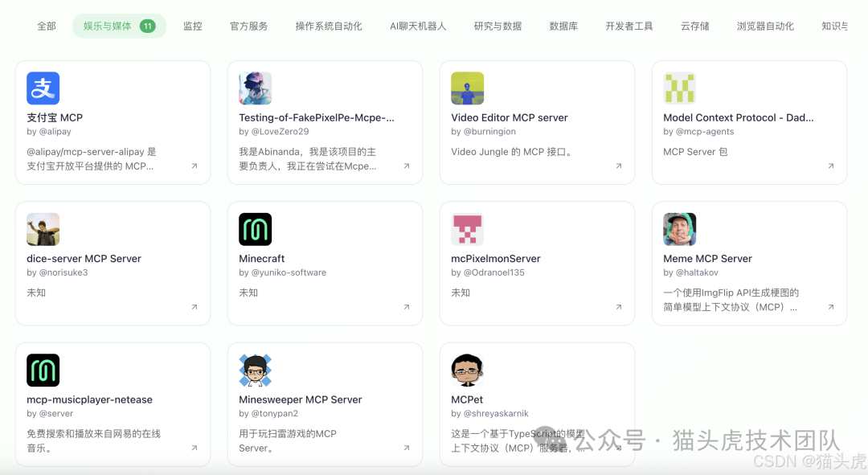Switch to the AI聊天机器人 tab

418,26
